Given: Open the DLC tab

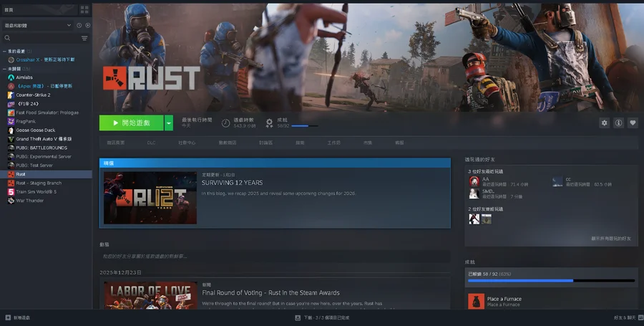Looking at the screenshot, I should coord(151,143).
